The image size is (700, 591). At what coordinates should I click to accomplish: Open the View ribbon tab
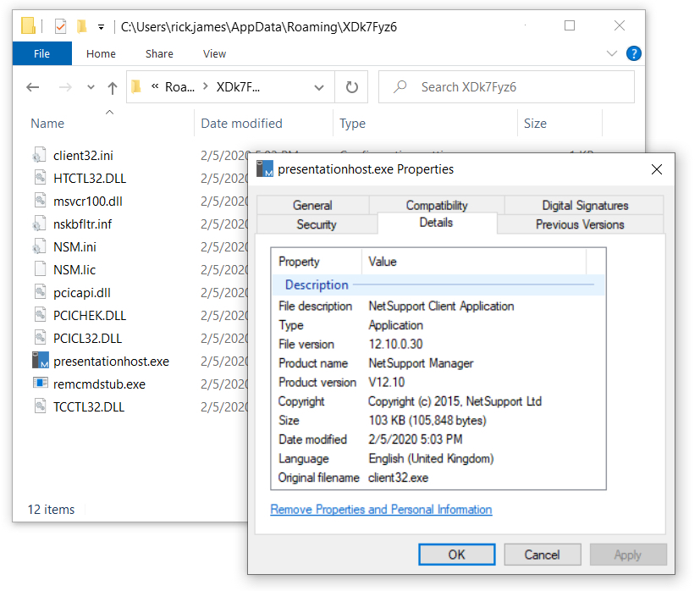[x=214, y=53]
